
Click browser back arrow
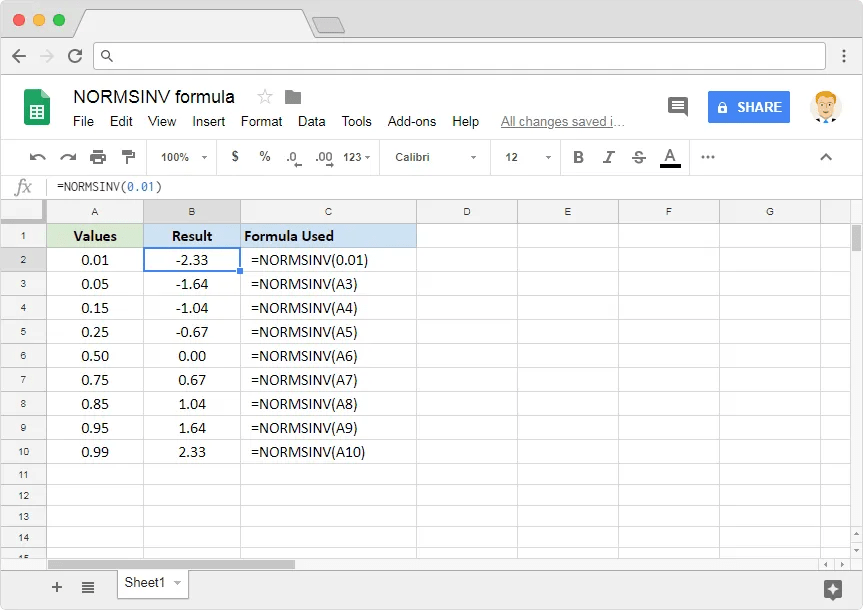pyautogui.click(x=19, y=56)
